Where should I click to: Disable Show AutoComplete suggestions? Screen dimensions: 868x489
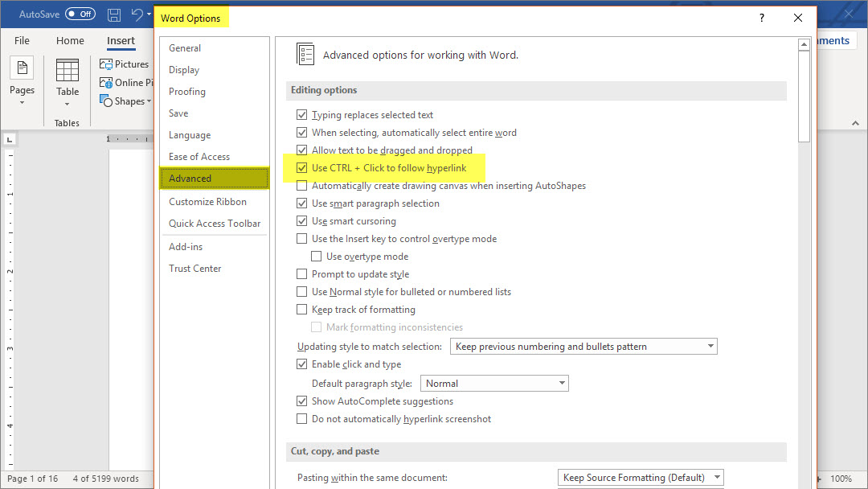pos(302,401)
